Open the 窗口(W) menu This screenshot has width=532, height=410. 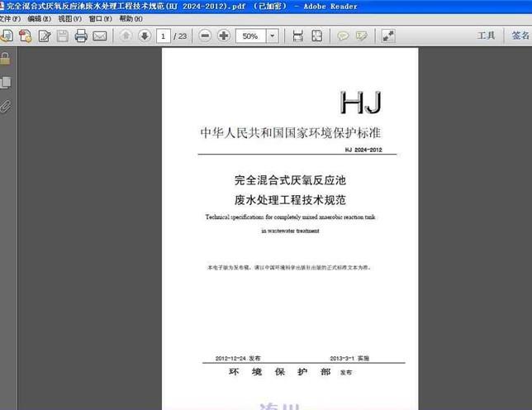point(101,19)
